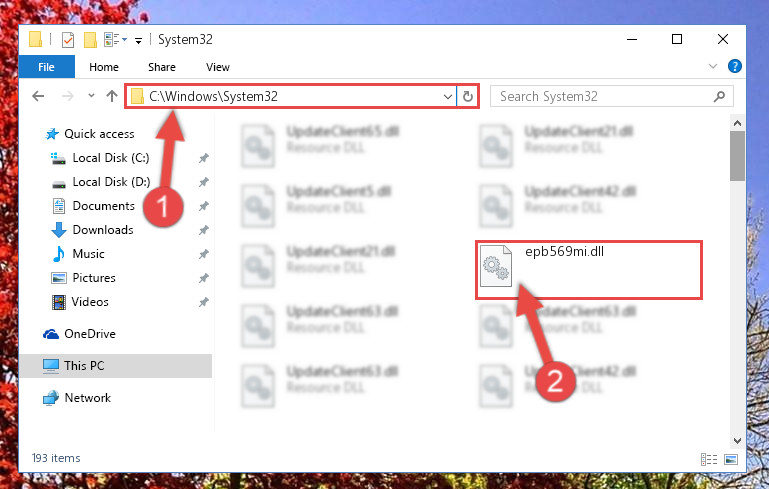Open the Properties quick access toolbar icon

pyautogui.click(x=68, y=40)
